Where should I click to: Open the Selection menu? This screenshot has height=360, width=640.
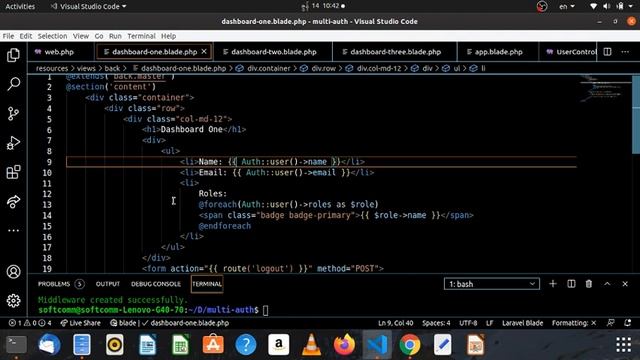pyautogui.click(x=52, y=36)
